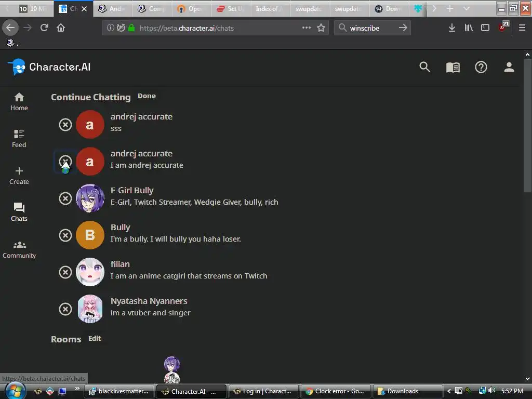Click the volume tray icon
This screenshot has height=399, width=532.
(491, 391)
